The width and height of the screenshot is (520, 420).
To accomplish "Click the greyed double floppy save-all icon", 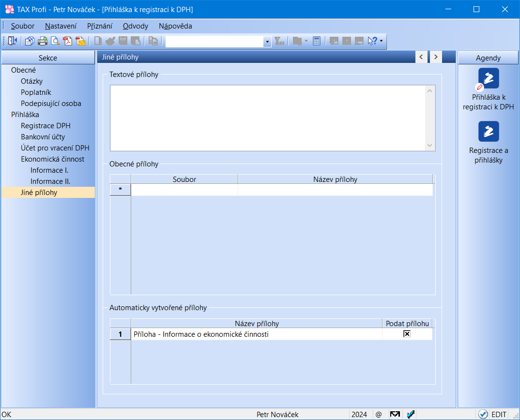I will tap(136, 41).
